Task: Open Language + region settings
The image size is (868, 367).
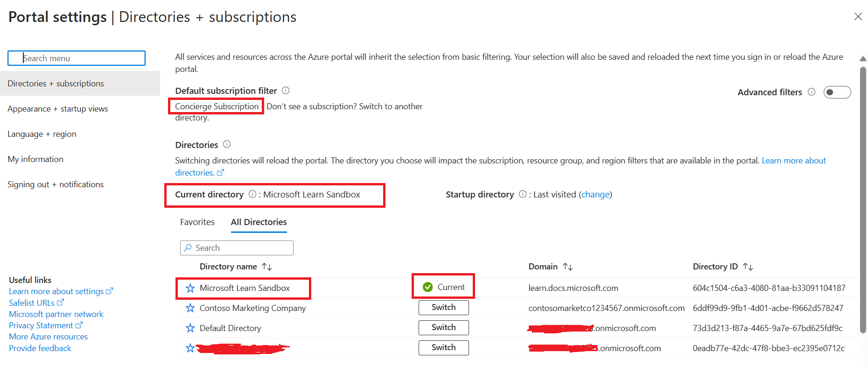Action: click(x=42, y=134)
